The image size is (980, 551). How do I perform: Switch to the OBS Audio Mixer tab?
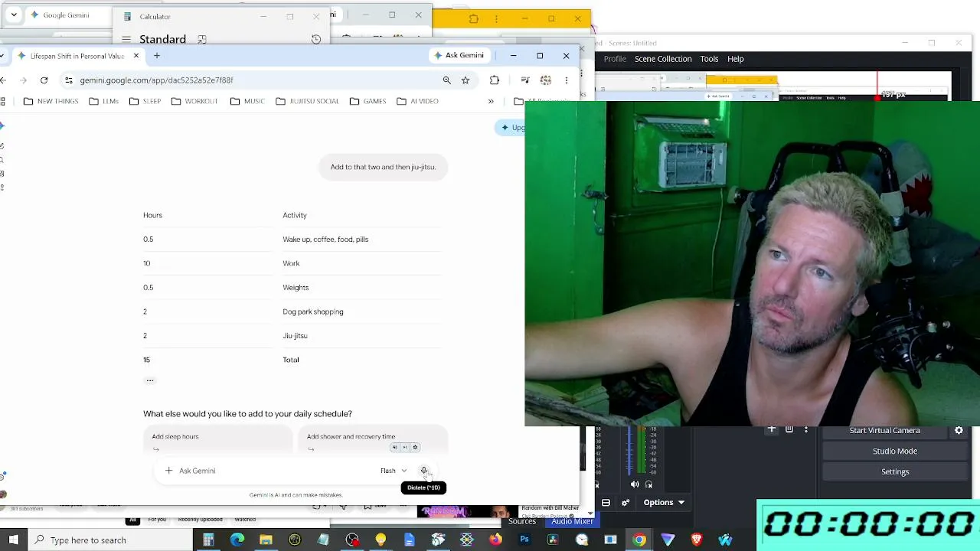pos(572,521)
